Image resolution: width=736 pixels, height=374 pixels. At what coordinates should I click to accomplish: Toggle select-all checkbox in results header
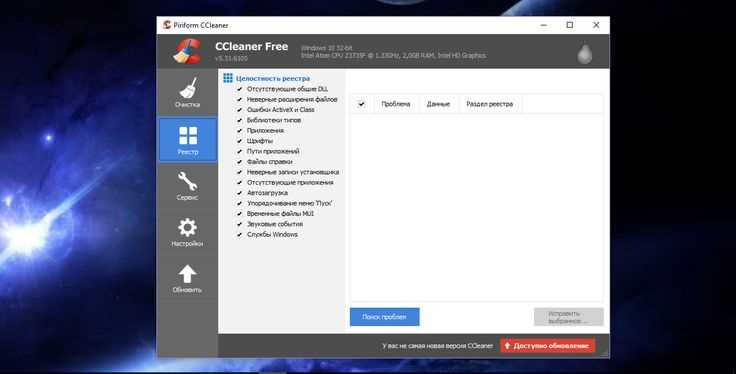pos(361,104)
